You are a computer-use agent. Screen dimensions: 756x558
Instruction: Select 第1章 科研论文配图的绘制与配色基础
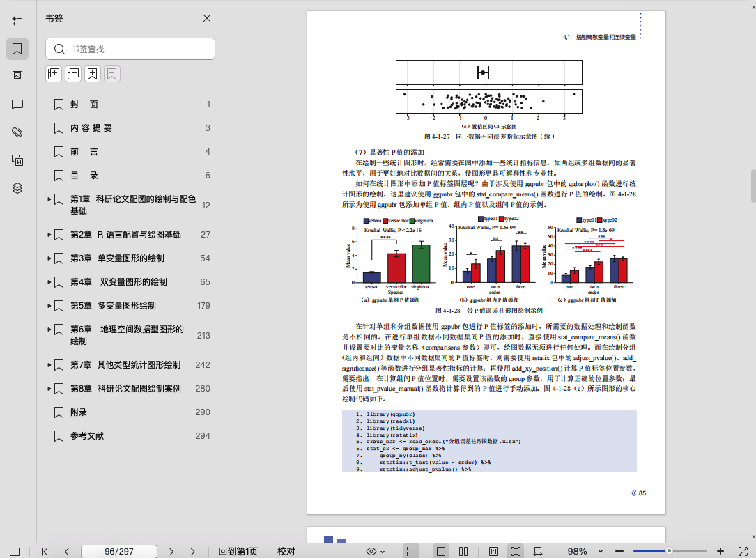(x=133, y=205)
